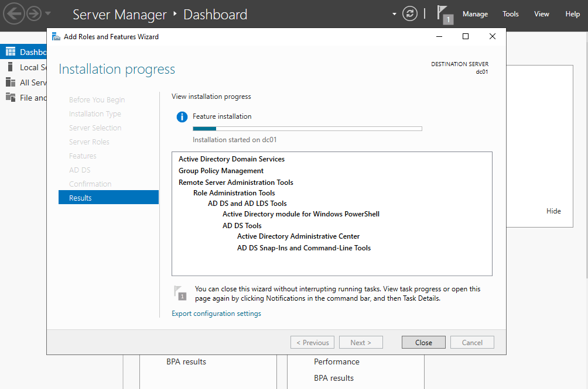Select the Server Roles wizard step
The height and width of the screenshot is (389, 588).
point(89,142)
